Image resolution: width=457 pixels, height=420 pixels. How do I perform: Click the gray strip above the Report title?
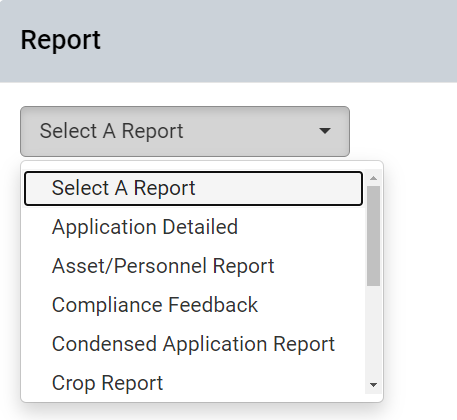pos(228,13)
